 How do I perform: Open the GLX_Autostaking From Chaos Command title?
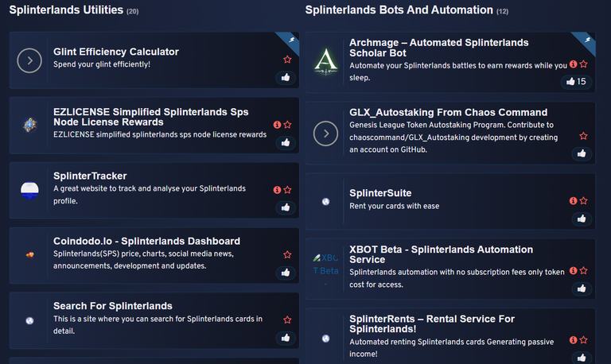pyautogui.click(x=448, y=113)
